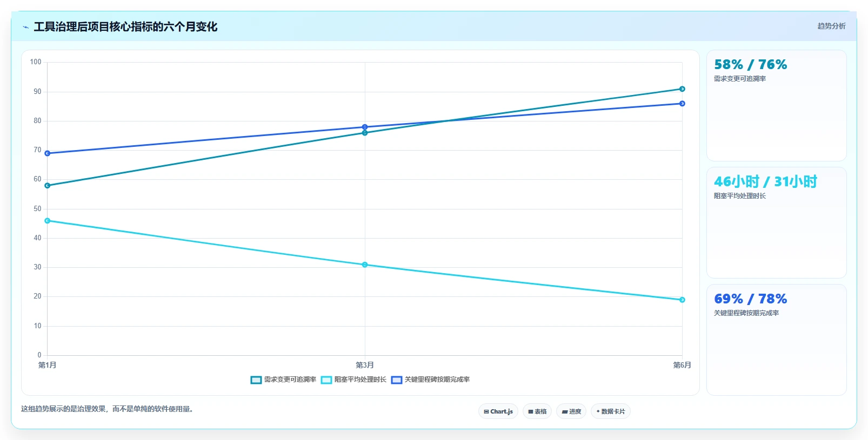Click the lightning icon beside the title
The width and height of the screenshot is (868, 440).
pyautogui.click(x=25, y=27)
